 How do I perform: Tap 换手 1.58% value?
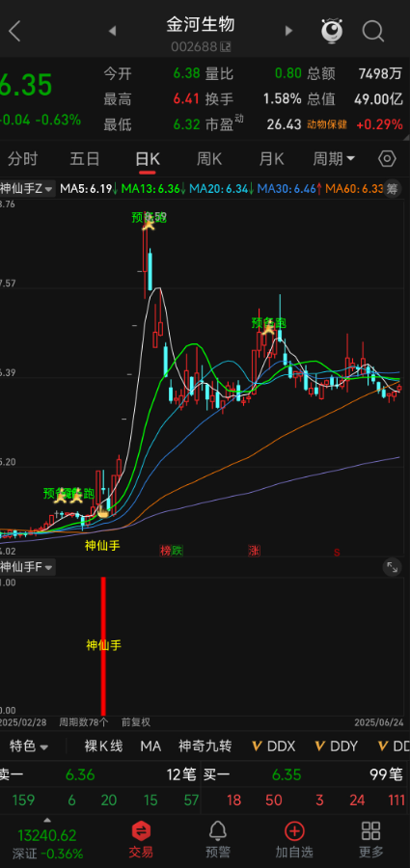click(x=282, y=99)
